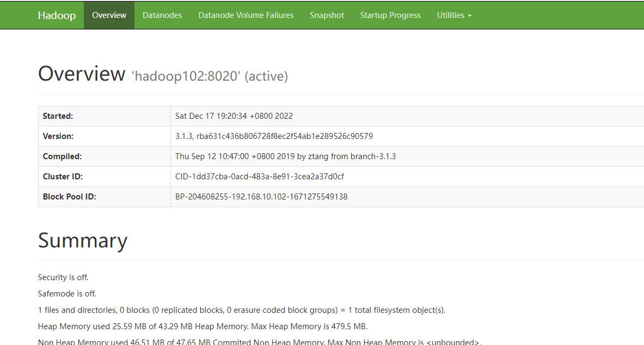Click the Hadoop brand link
This screenshot has height=345, width=644.
pyautogui.click(x=57, y=15)
